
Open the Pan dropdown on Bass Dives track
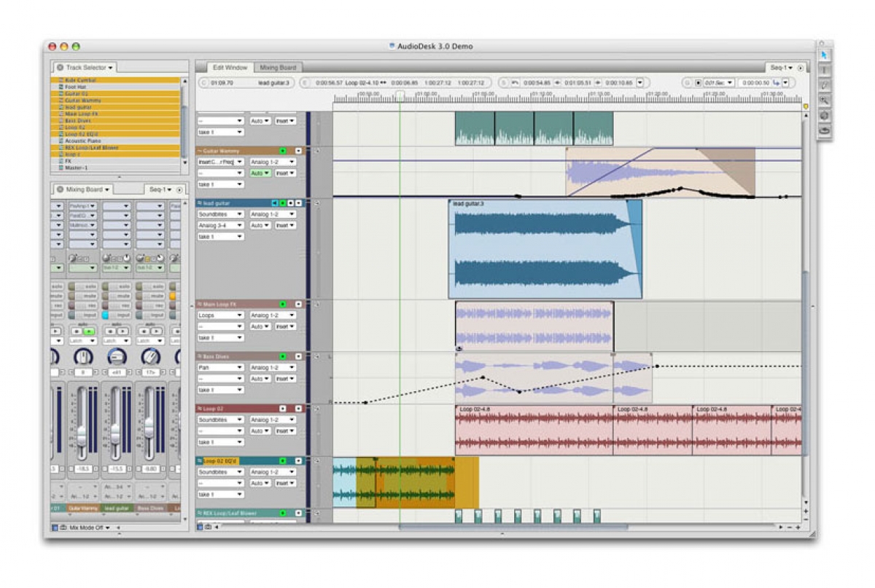click(x=220, y=368)
